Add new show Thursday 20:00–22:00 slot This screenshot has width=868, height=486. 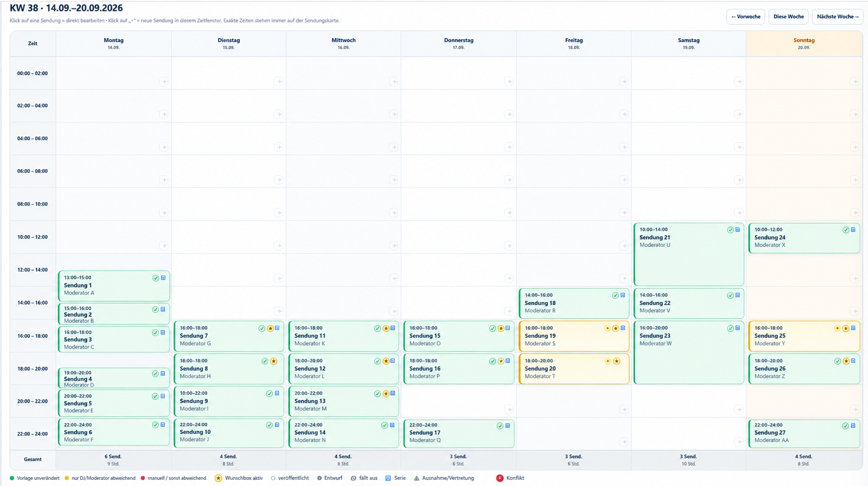coord(509,409)
